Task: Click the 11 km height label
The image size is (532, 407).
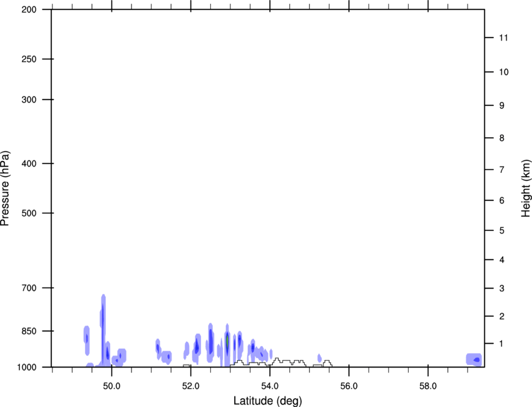Action: [x=503, y=38]
